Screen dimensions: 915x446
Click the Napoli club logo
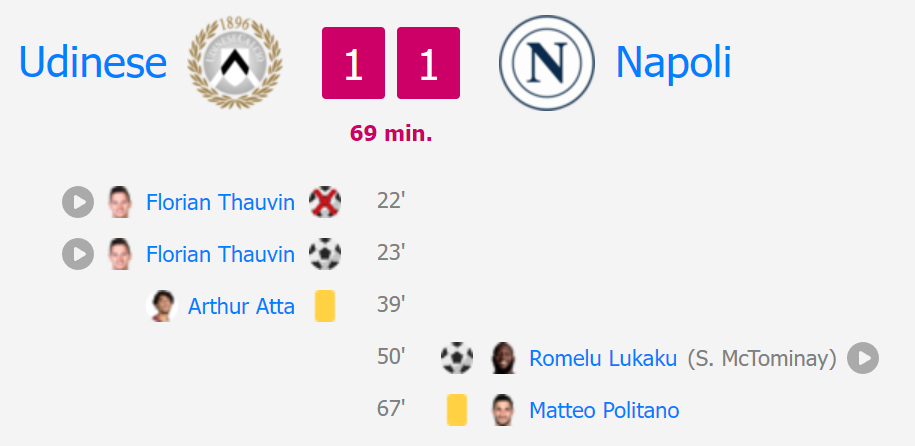point(547,63)
